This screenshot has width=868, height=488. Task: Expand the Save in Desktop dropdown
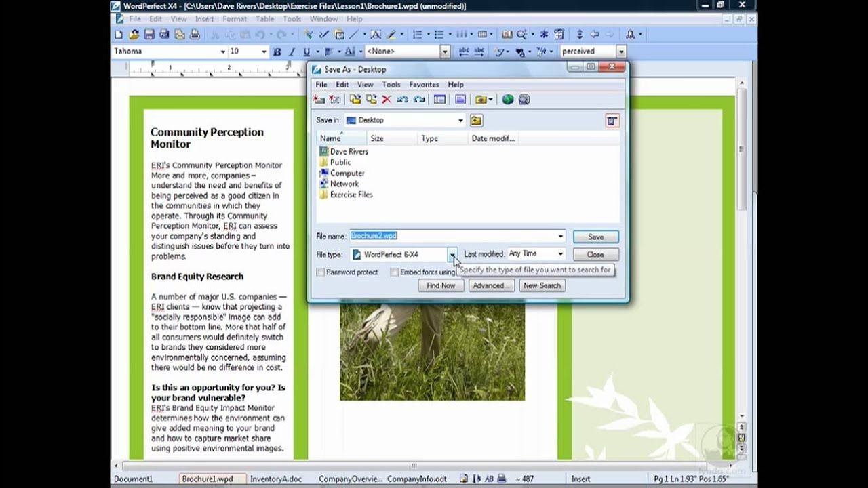pyautogui.click(x=460, y=121)
